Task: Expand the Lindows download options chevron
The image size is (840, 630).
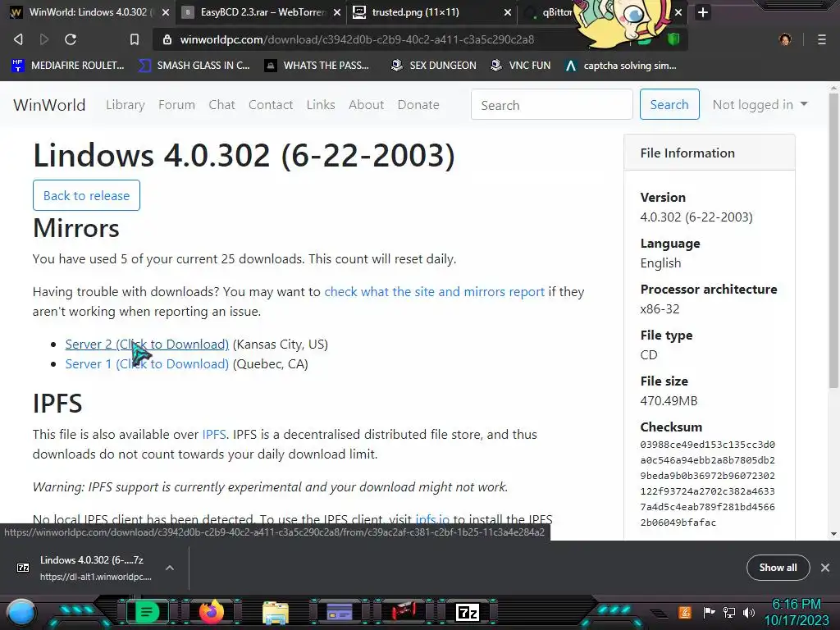Action: pos(170,568)
